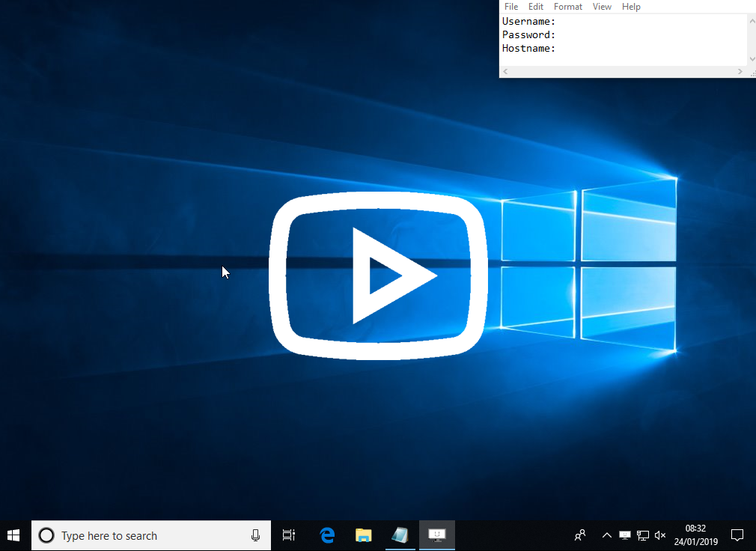Click the network status tray icon
This screenshot has height=551, width=756.
[643, 535]
